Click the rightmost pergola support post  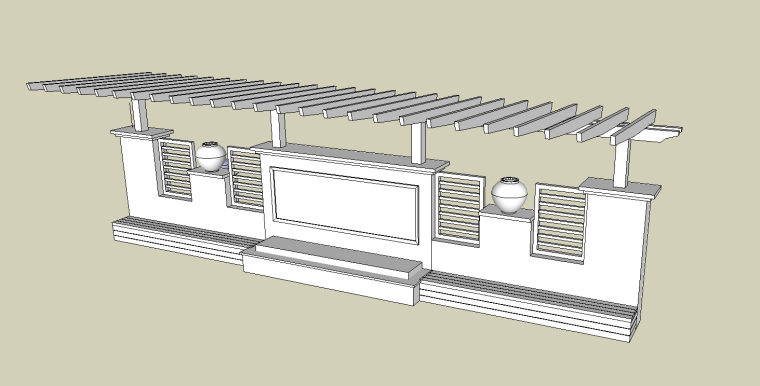(x=621, y=162)
